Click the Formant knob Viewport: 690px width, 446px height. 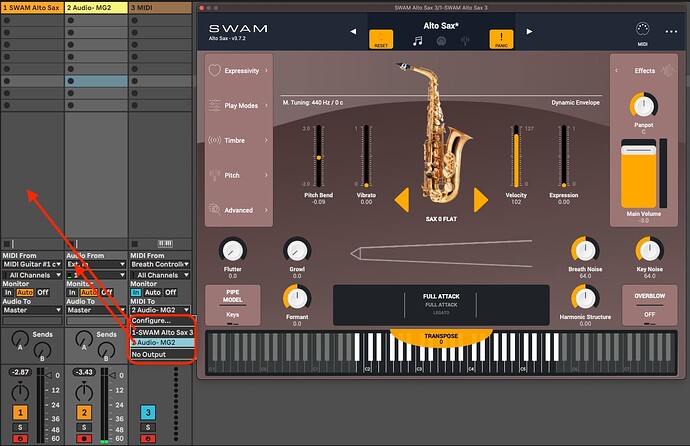pyautogui.click(x=297, y=298)
